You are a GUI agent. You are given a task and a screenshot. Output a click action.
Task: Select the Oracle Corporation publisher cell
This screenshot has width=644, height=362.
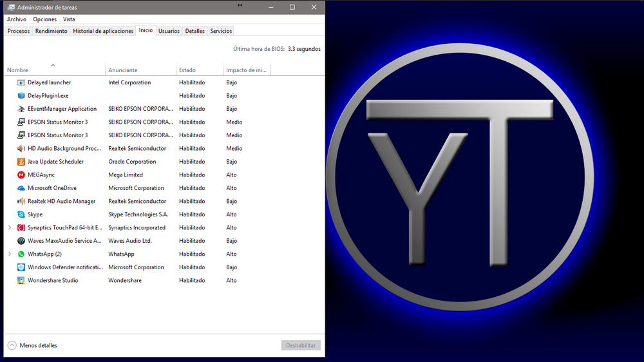[132, 162]
